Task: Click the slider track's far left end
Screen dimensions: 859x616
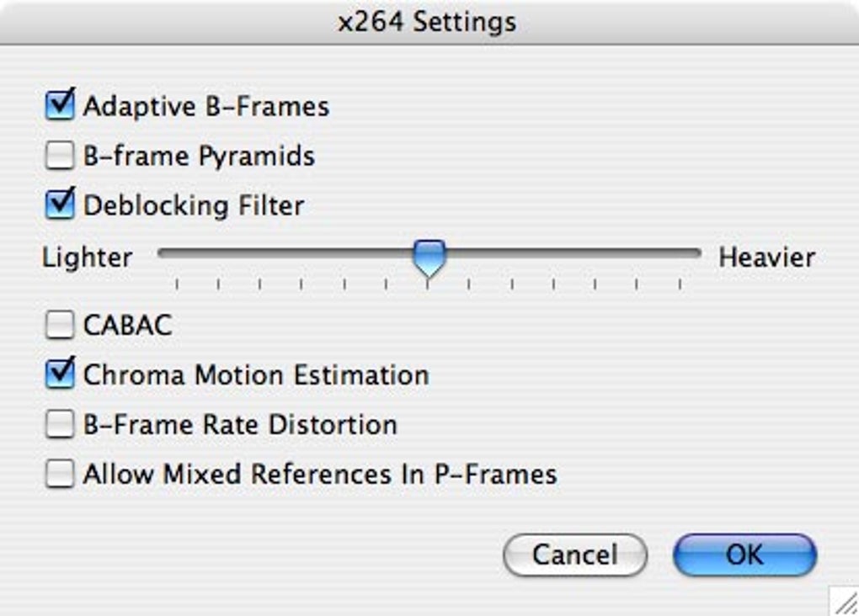Action: (x=162, y=252)
